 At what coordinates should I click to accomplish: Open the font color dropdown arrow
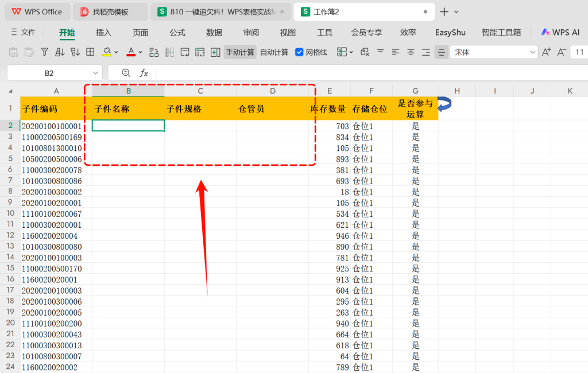point(140,52)
